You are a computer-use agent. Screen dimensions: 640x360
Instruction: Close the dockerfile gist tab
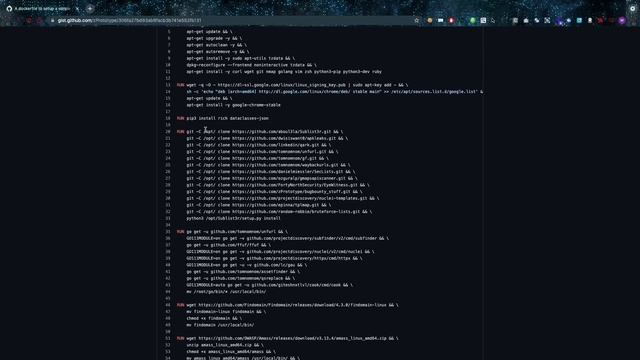coord(77,8)
